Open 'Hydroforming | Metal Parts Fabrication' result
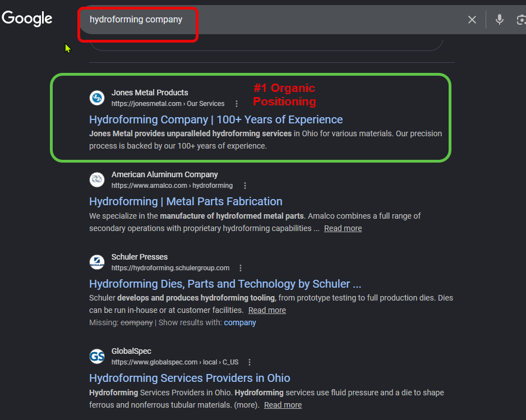 pyautogui.click(x=186, y=201)
